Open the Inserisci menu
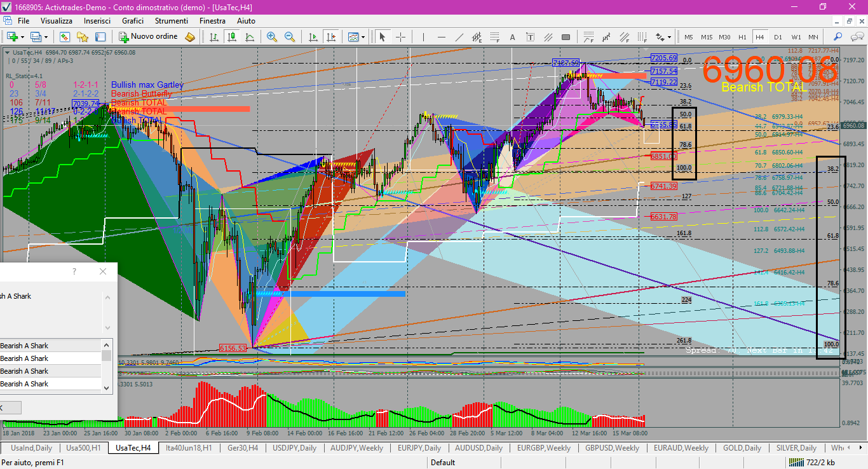 click(x=97, y=21)
